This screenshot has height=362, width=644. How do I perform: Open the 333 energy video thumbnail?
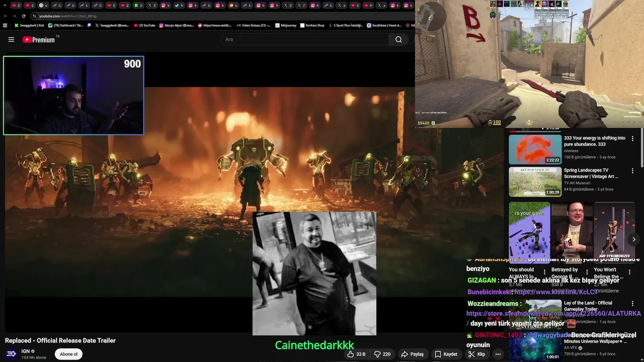click(535, 149)
